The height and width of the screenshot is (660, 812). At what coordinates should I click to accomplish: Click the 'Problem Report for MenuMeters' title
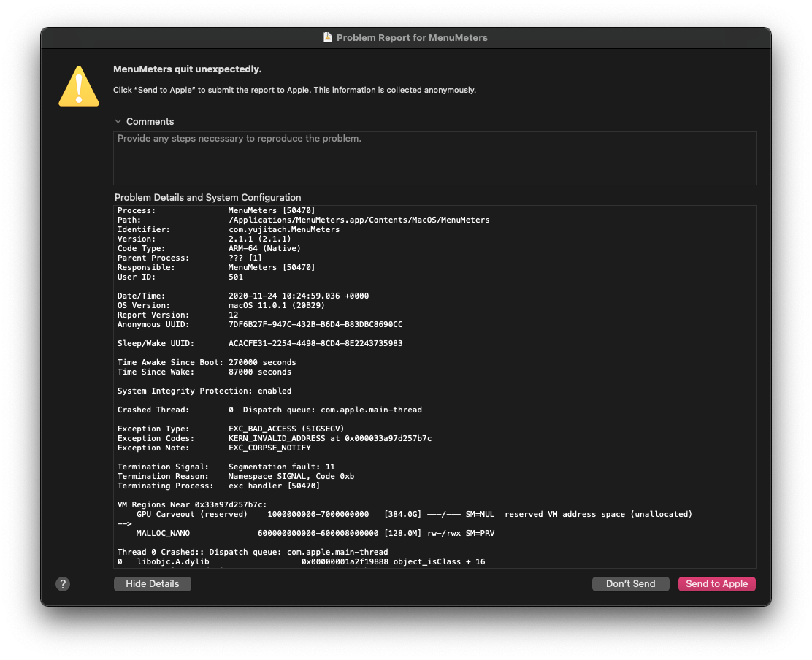[x=412, y=38]
